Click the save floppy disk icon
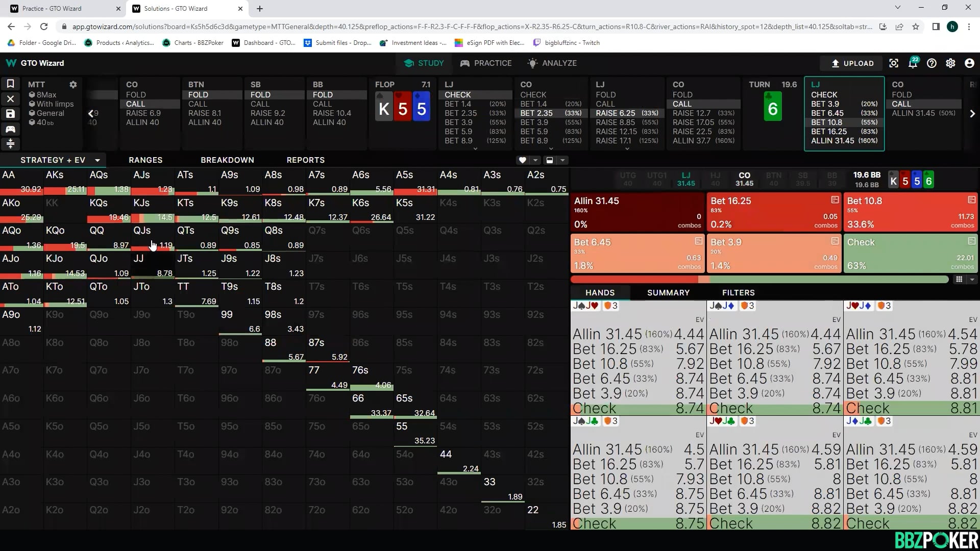Screen dimensions: 980x551 pyautogui.click(x=10, y=114)
